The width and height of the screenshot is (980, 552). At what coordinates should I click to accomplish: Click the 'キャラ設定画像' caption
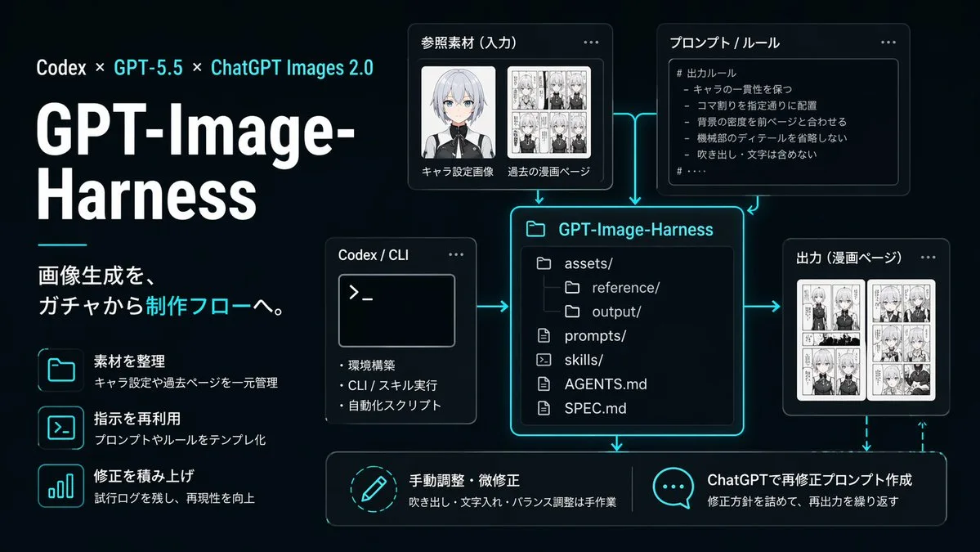pyautogui.click(x=458, y=171)
